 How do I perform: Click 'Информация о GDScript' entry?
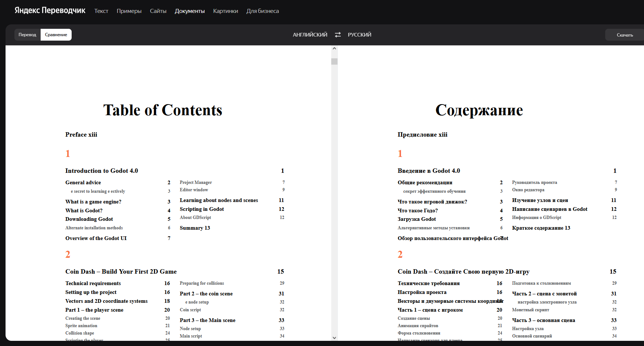pyautogui.click(x=537, y=217)
